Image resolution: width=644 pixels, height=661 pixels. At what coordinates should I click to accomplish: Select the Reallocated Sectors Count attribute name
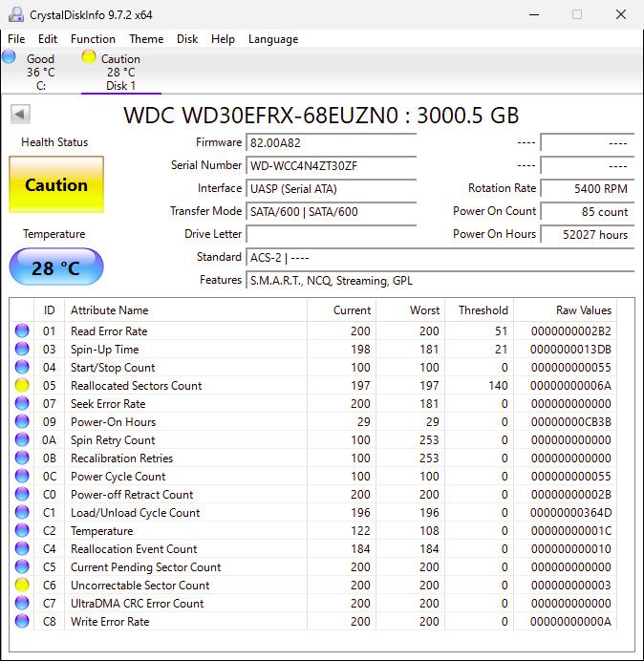coord(137,386)
